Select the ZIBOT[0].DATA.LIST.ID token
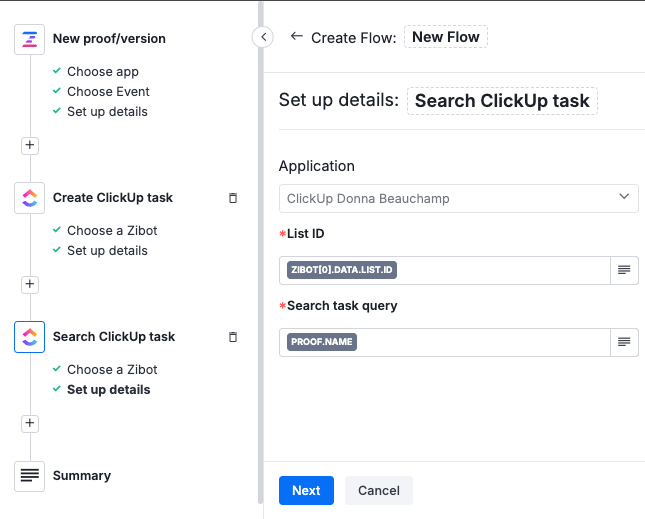The height and width of the screenshot is (519, 645). [x=342, y=270]
